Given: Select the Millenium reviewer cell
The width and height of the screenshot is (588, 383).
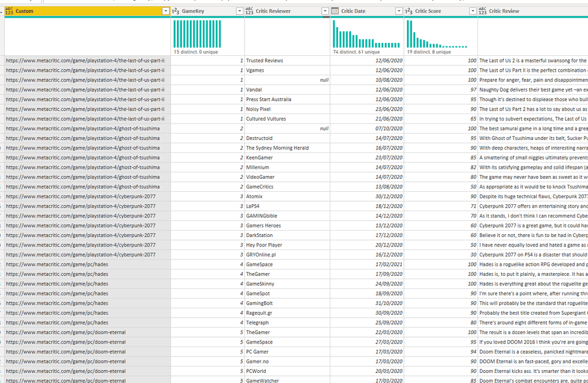Looking at the screenshot, I should (288, 168).
